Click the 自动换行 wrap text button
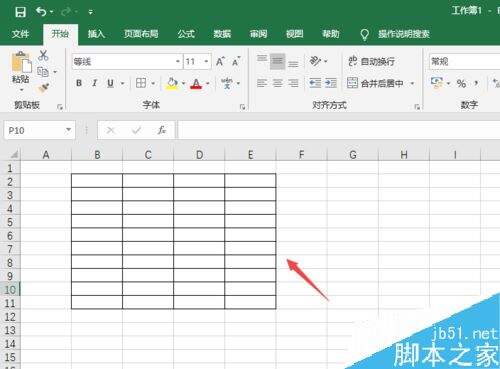 tap(371, 61)
